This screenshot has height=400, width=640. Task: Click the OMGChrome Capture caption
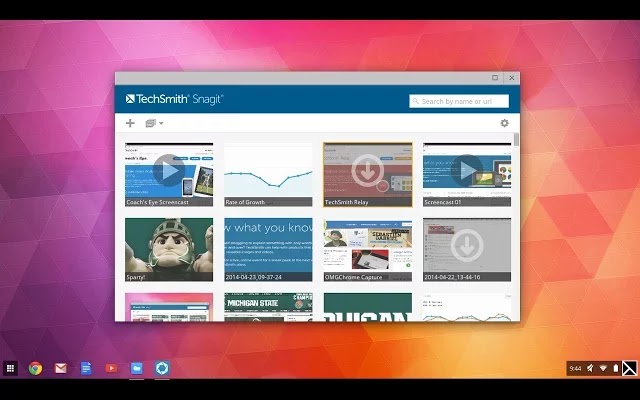click(x=353, y=277)
